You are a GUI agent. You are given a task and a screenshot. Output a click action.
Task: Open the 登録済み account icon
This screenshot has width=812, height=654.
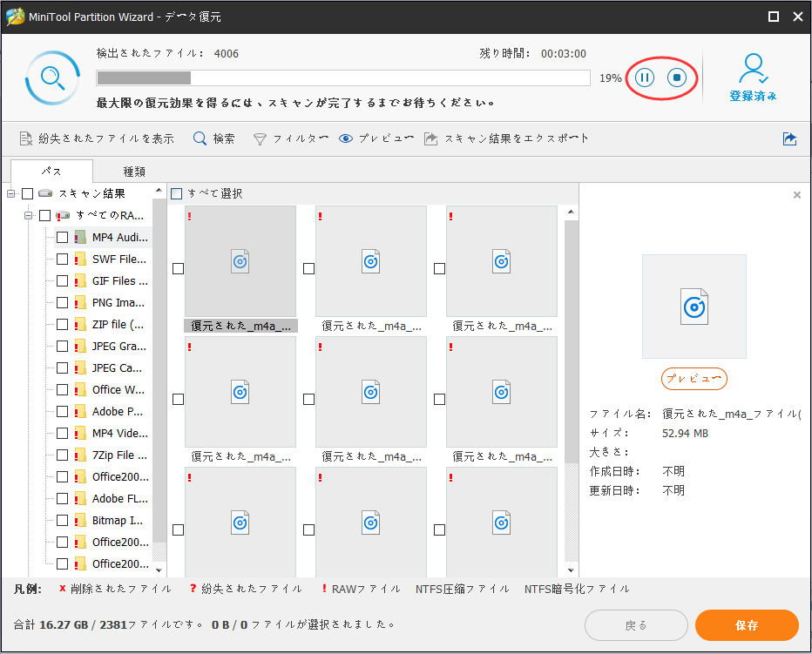click(x=753, y=77)
